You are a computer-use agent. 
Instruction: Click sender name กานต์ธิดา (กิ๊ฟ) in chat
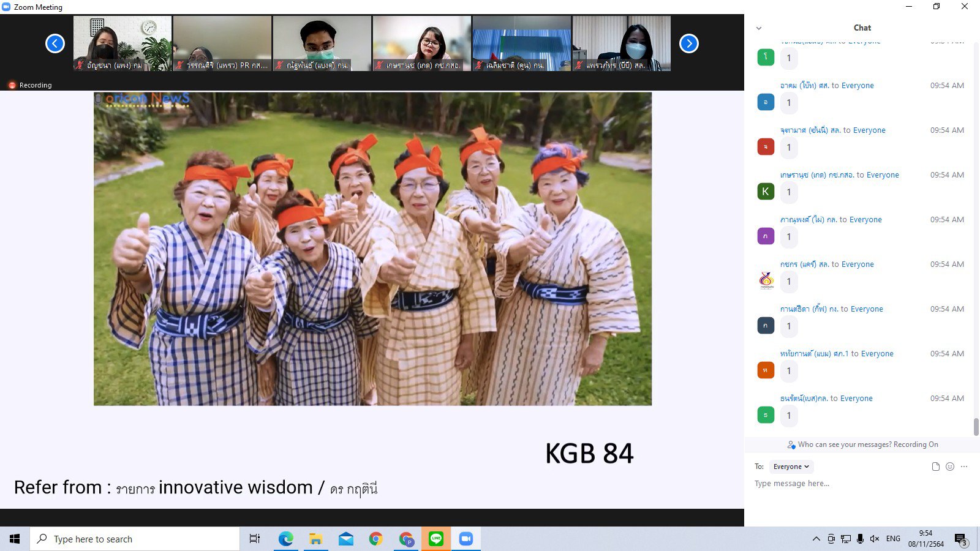(809, 309)
